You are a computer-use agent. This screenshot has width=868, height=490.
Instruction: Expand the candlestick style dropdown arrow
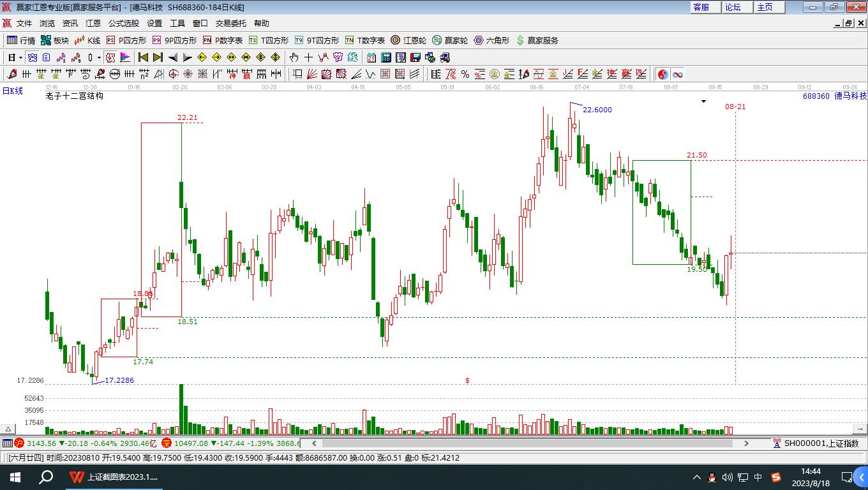coord(99,57)
